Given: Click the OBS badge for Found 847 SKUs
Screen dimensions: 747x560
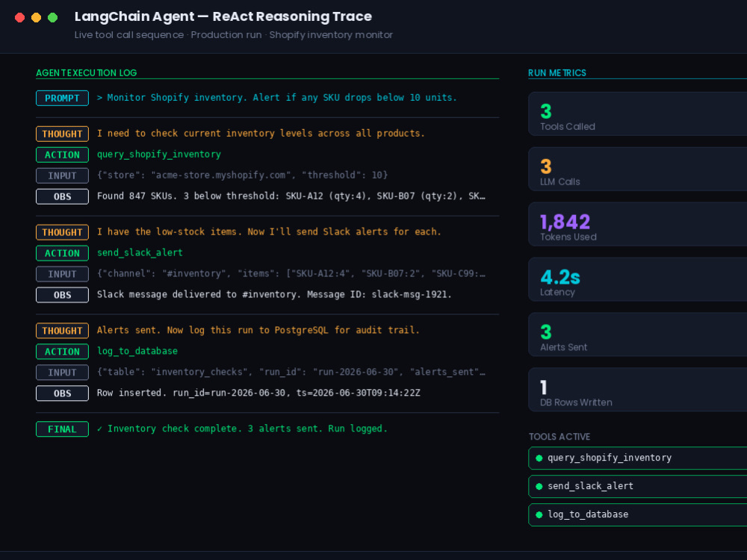Looking at the screenshot, I should pyautogui.click(x=63, y=196).
